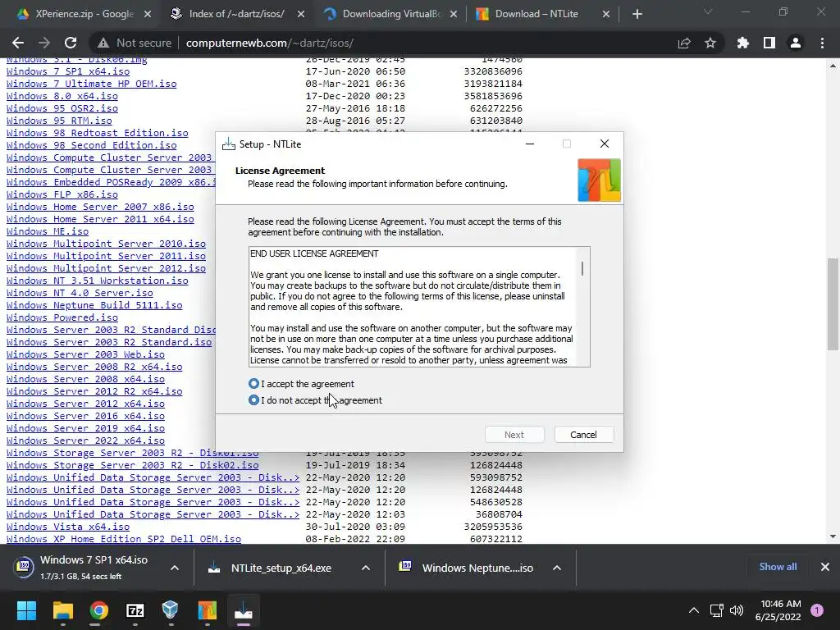Click the page scrollbar down arrow

click(833, 536)
